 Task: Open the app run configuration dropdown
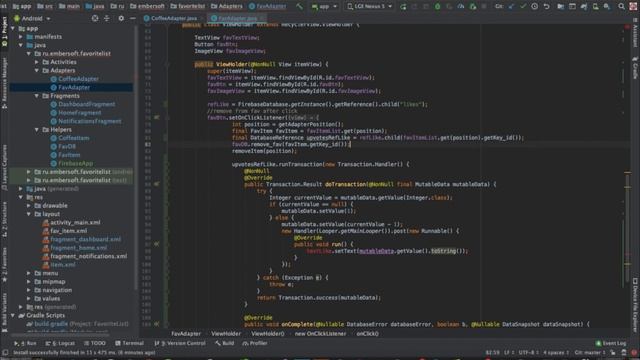324,7
